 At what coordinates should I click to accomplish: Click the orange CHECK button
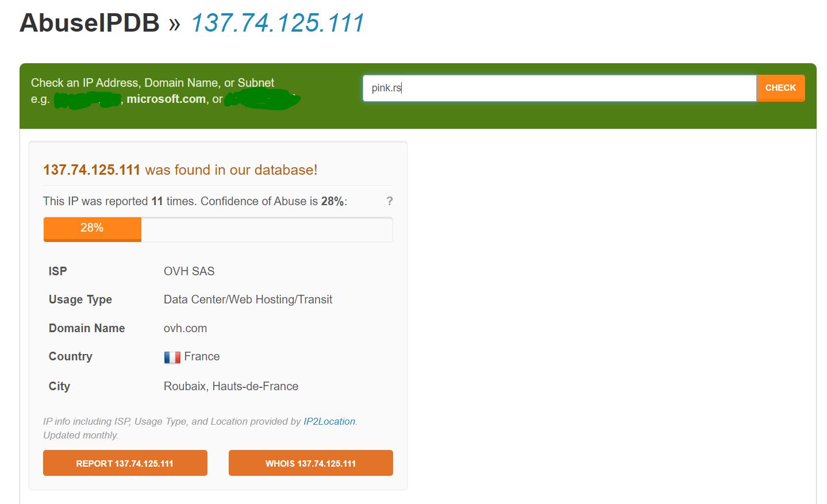tap(780, 88)
